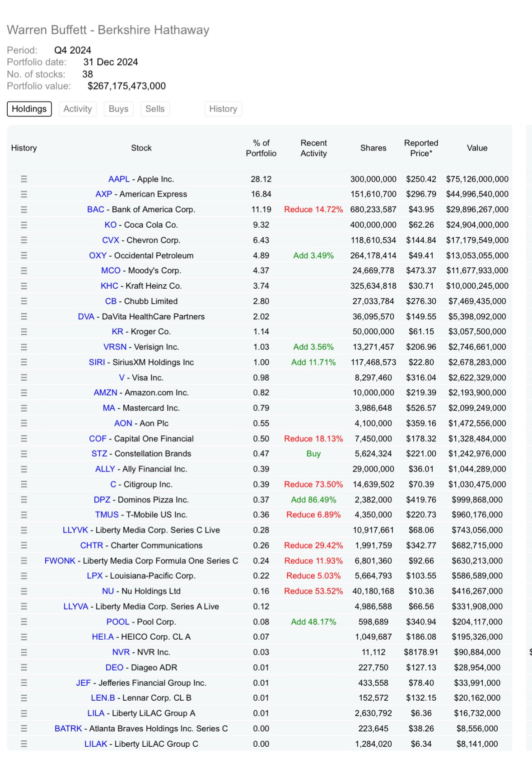Open the POOL ticker link

pos(118,622)
